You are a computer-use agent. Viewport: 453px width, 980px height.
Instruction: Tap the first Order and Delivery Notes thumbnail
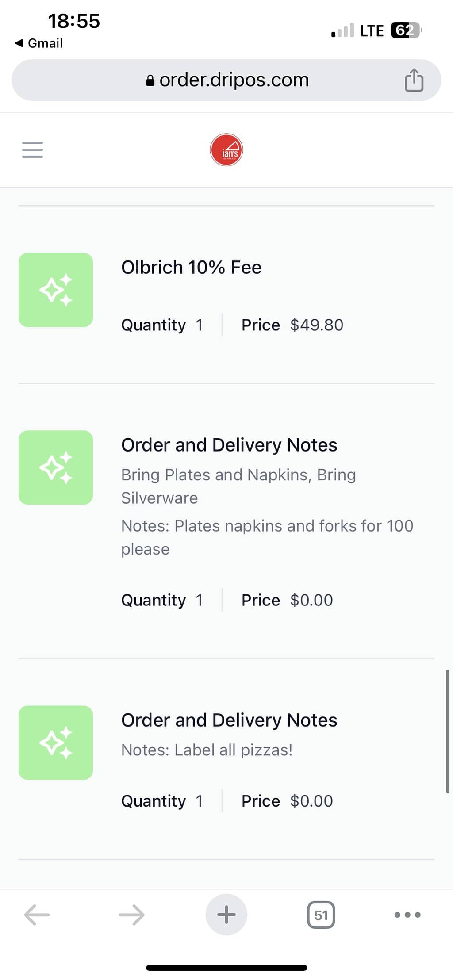tap(56, 467)
